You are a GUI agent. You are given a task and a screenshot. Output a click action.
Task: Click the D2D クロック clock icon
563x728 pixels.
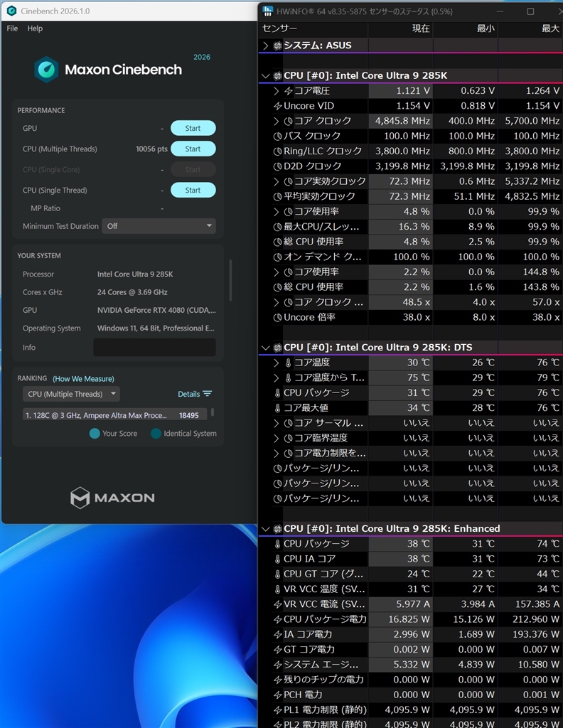(277, 166)
